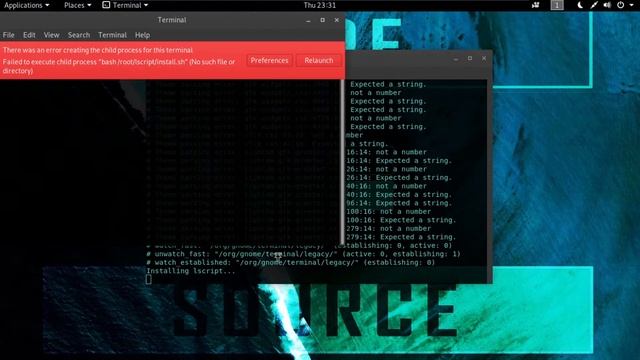This screenshot has width=640, height=360.
Task: Click the 'watch_established' output line
Action: point(291,262)
